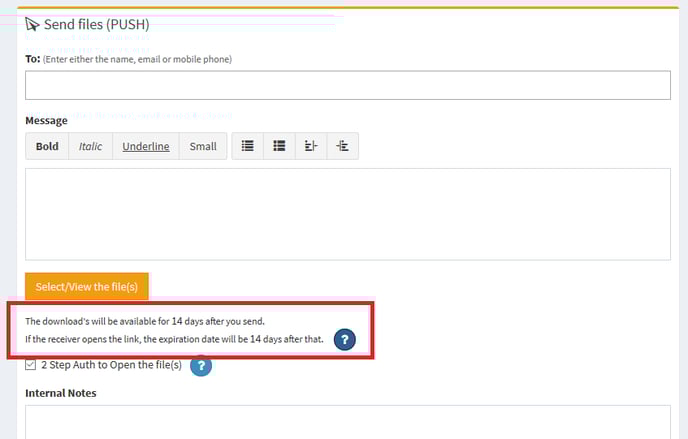The image size is (688, 439).
Task: Click the 'Send files (PUSH)' heading
Action: pyautogui.click(x=96, y=24)
